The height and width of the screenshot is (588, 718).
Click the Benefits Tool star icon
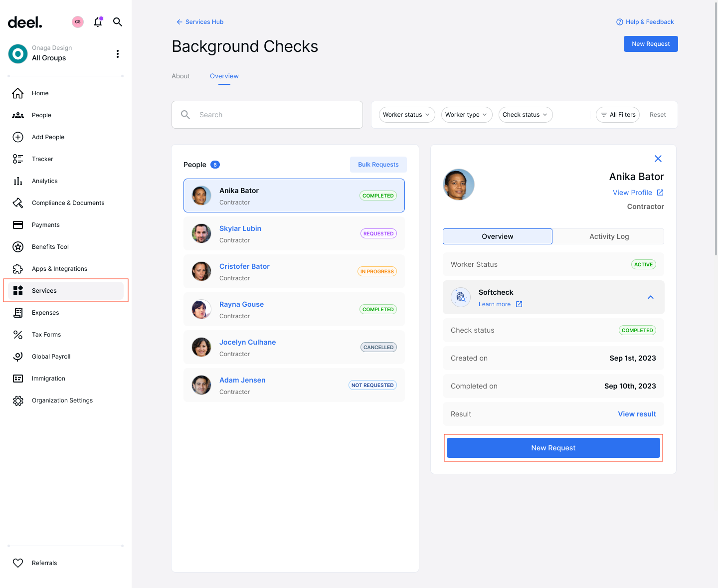pyautogui.click(x=18, y=247)
